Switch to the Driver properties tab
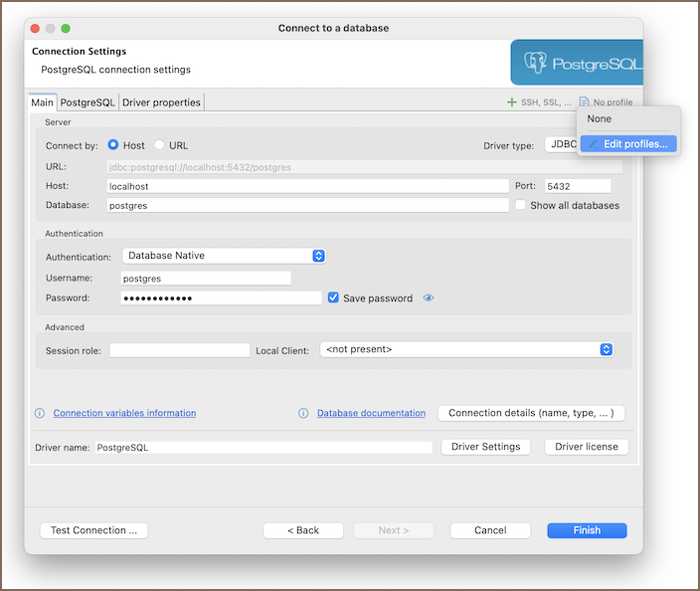 click(161, 102)
